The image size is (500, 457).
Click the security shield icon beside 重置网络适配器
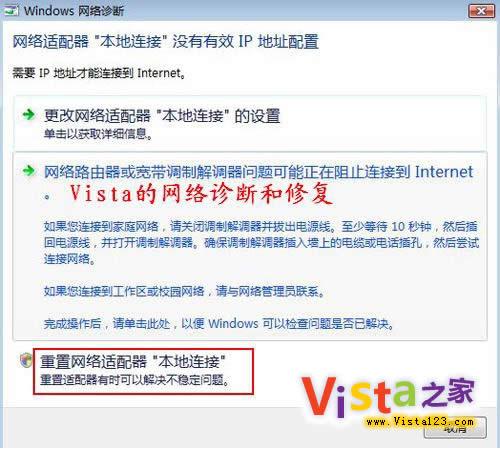[25, 360]
